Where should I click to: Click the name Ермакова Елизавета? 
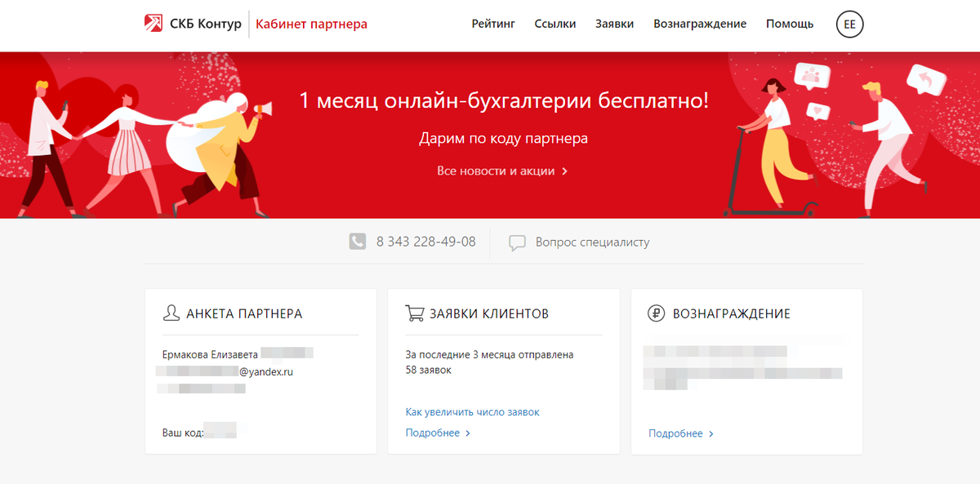click(211, 354)
